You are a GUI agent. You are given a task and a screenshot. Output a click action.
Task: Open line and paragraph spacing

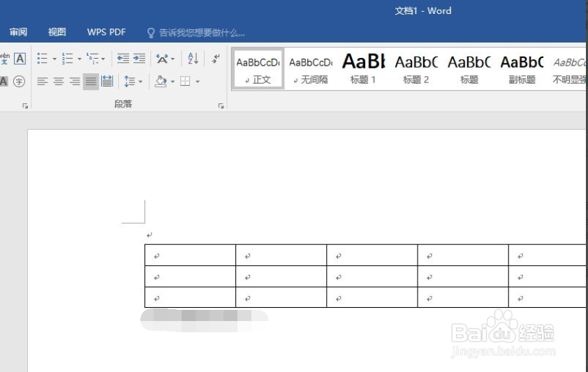[129, 81]
